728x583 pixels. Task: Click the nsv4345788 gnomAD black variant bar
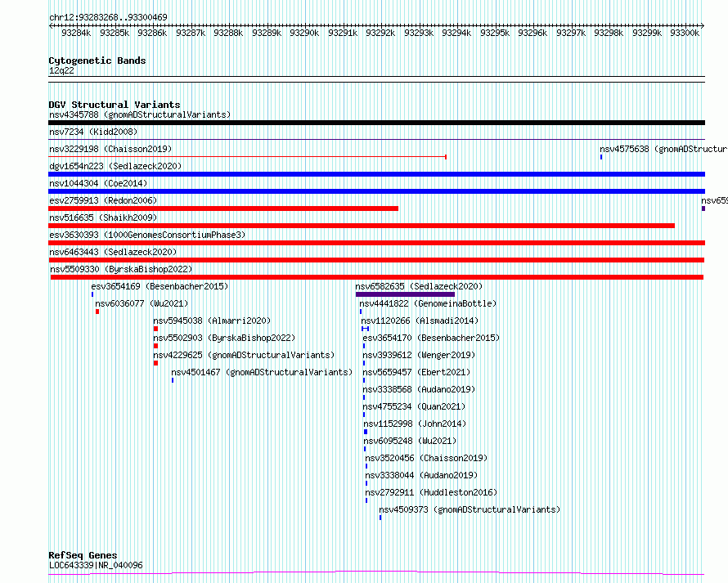[x=376, y=123]
